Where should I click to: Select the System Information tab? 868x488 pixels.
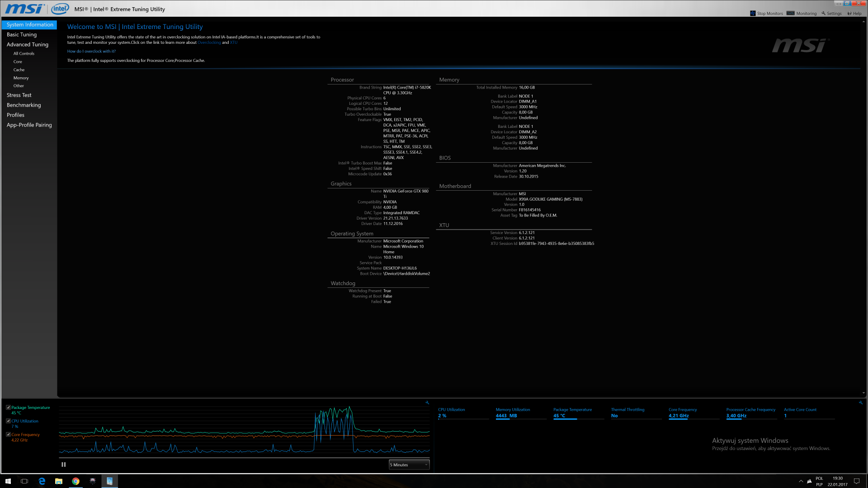29,25
